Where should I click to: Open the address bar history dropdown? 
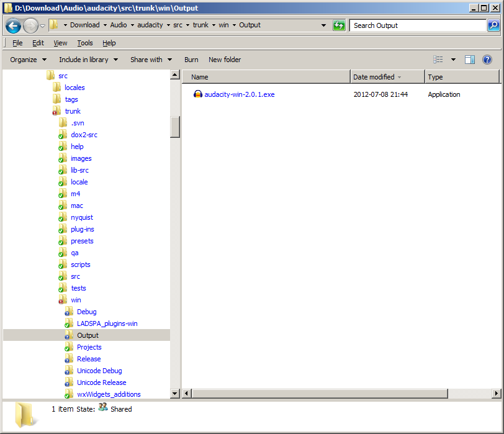point(323,25)
